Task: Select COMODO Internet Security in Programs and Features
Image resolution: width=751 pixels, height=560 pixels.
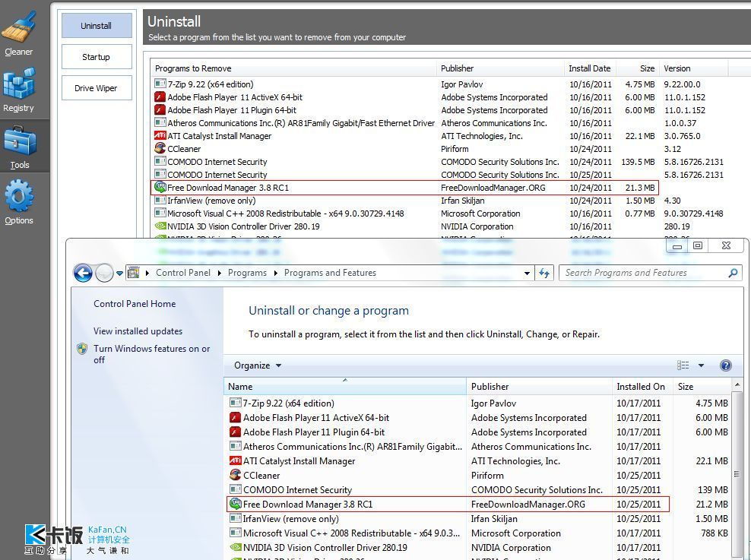Action: click(x=478, y=489)
